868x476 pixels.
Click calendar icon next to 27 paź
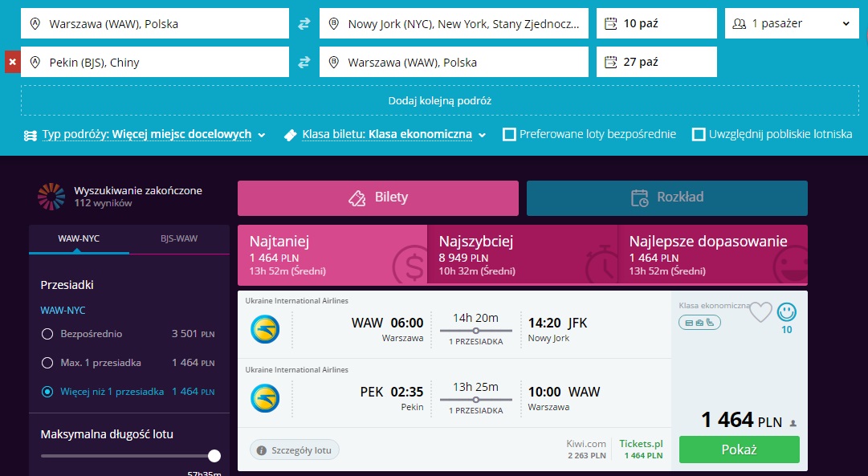coord(610,62)
